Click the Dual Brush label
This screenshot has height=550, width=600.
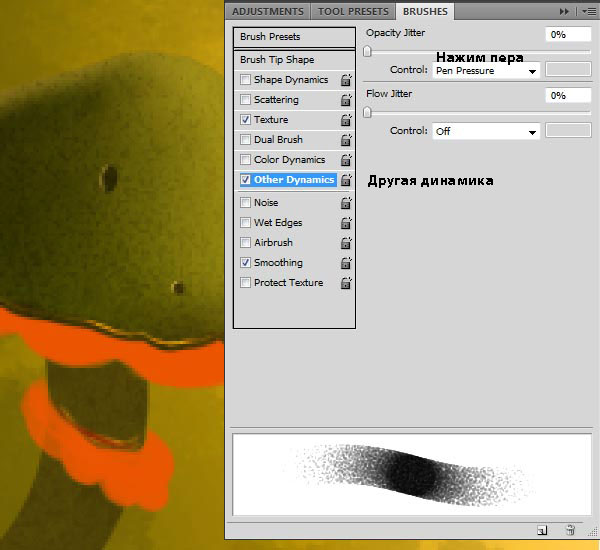pos(278,139)
